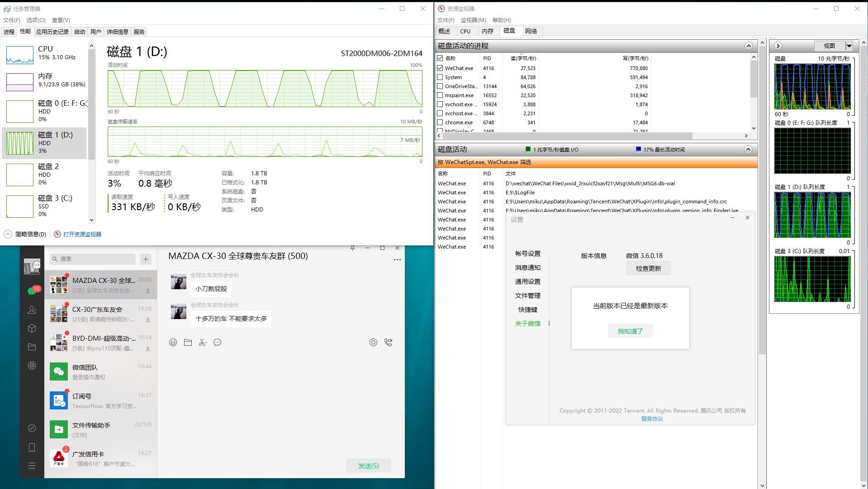This screenshot has height=489, width=868.
Task: Start a voice call in the group chat
Action: coord(388,343)
